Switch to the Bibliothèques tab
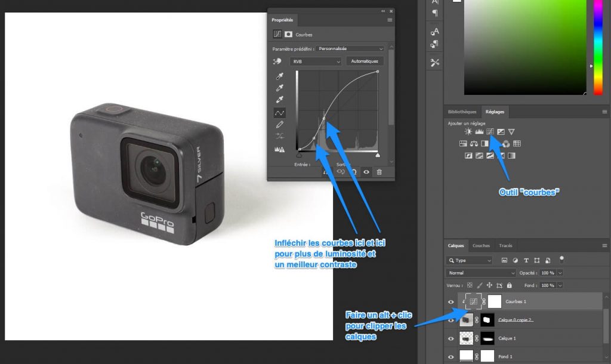Screen dimensions: 611x364 tap(462, 112)
